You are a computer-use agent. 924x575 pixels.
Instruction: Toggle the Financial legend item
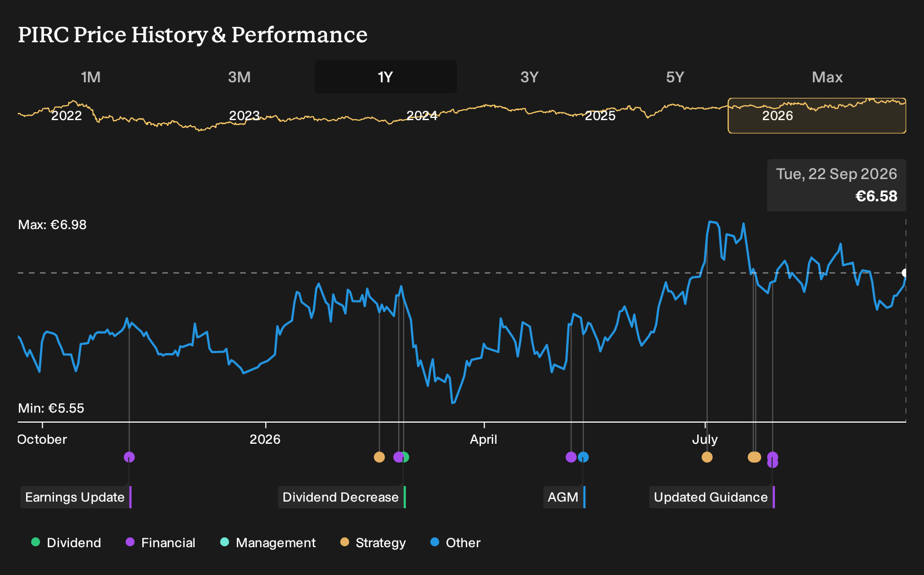(x=161, y=542)
